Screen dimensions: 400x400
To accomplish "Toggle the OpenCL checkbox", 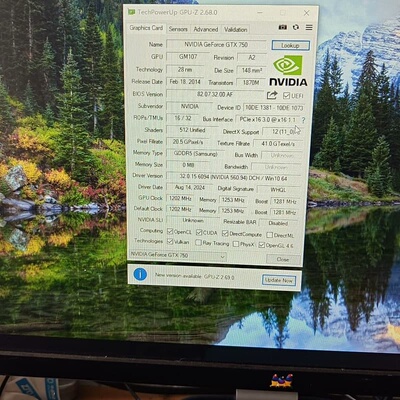I will pos(170,231).
